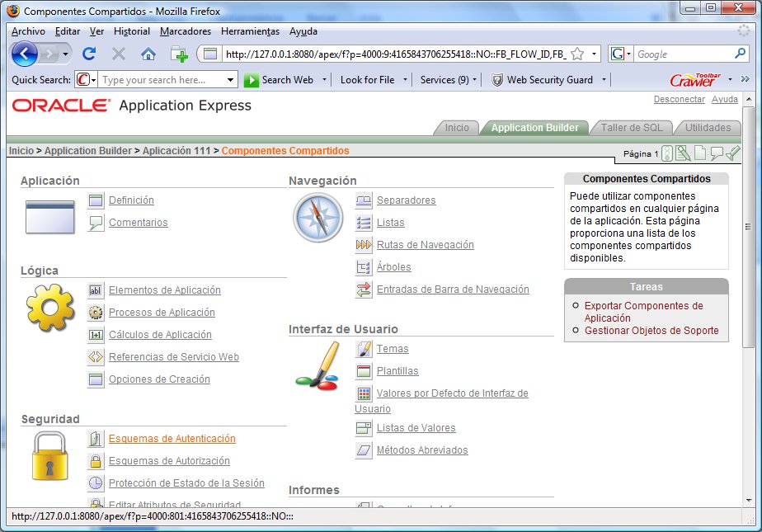
Task: Open the Search Web dropdown arrow
Action: (324, 80)
